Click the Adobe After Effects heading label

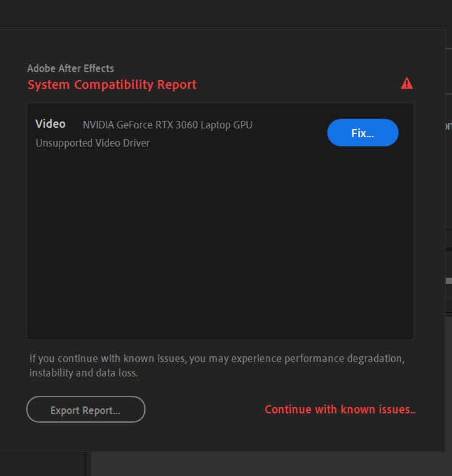pos(70,68)
